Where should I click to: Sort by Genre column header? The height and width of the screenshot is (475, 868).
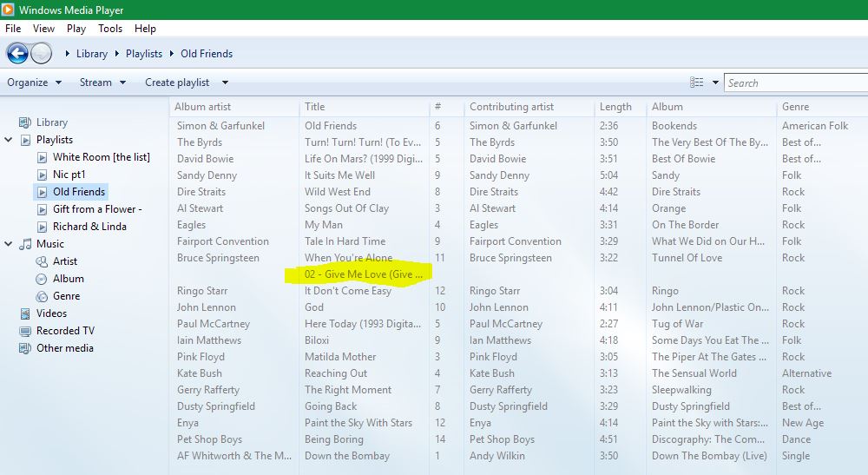[795, 107]
